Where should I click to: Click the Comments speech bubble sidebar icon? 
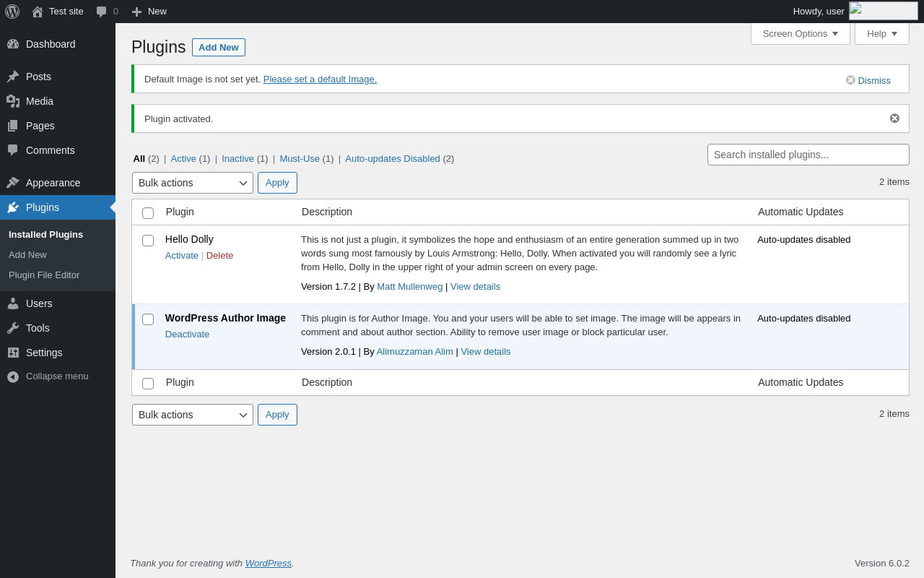coord(13,150)
